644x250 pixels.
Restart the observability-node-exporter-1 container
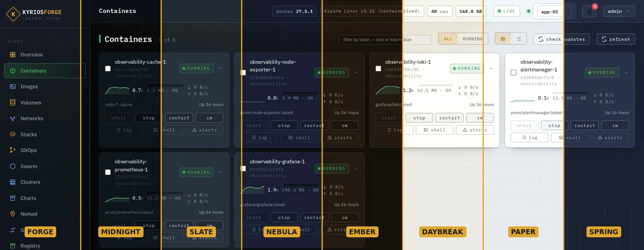tap(314, 126)
